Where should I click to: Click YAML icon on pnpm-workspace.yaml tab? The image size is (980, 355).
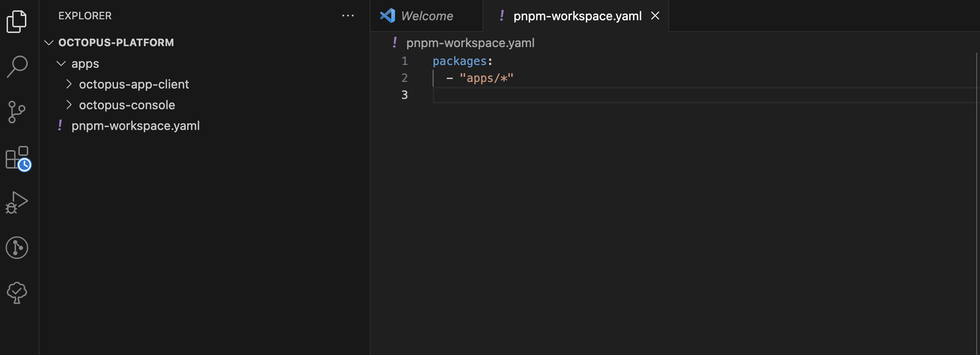click(502, 16)
